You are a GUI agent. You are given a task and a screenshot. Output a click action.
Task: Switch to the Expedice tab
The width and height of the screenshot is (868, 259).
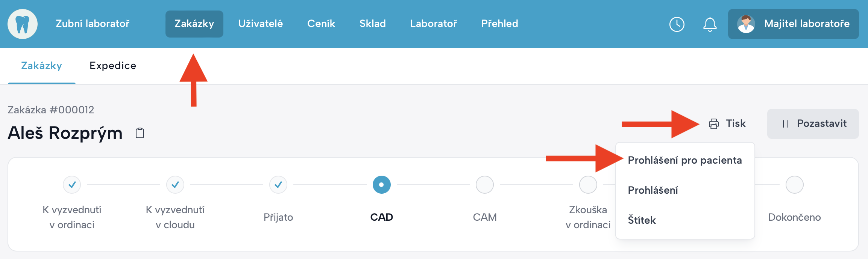click(113, 66)
